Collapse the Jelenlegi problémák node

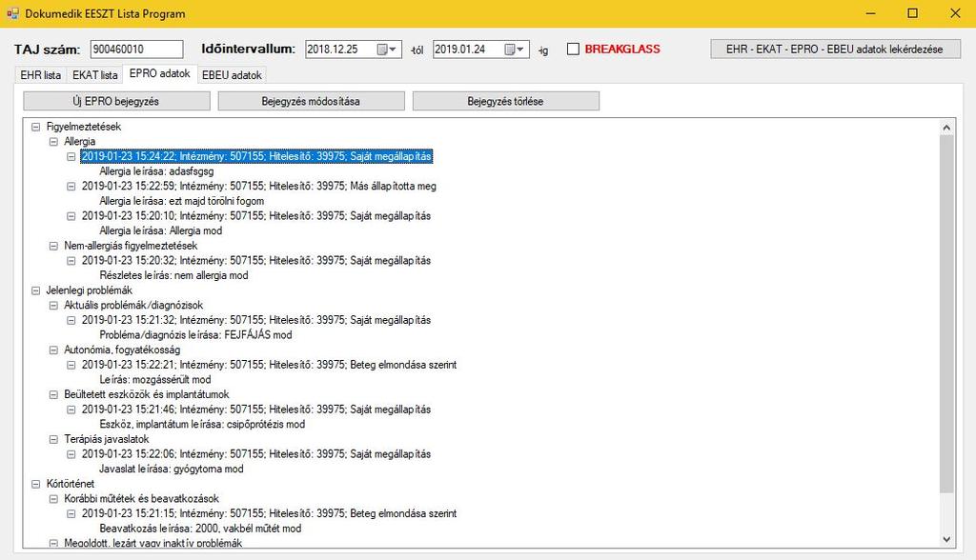tap(35, 290)
